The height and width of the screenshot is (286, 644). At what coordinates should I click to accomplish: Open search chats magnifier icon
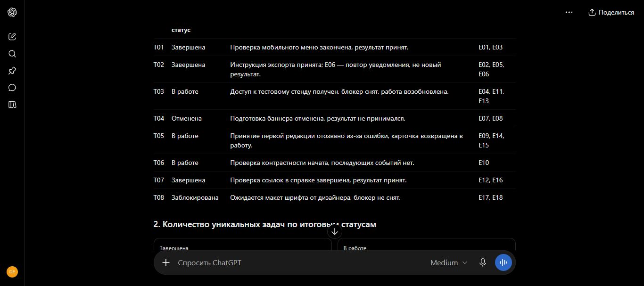pos(12,54)
